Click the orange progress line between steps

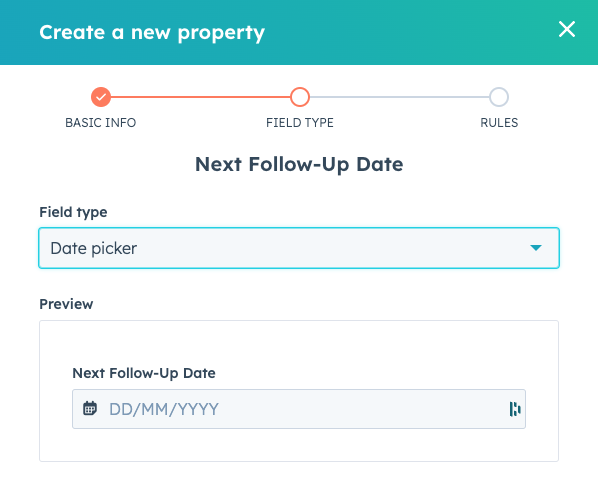point(200,97)
